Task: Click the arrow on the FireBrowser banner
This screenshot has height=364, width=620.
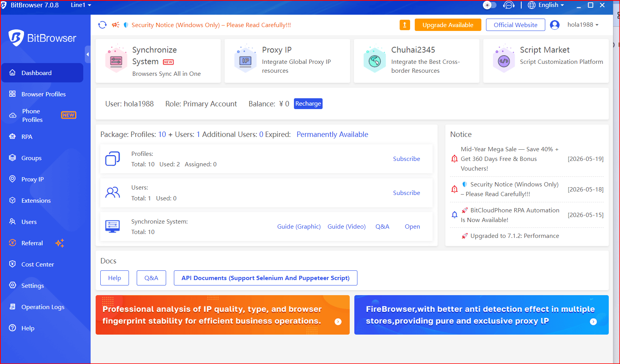Action: tap(593, 322)
